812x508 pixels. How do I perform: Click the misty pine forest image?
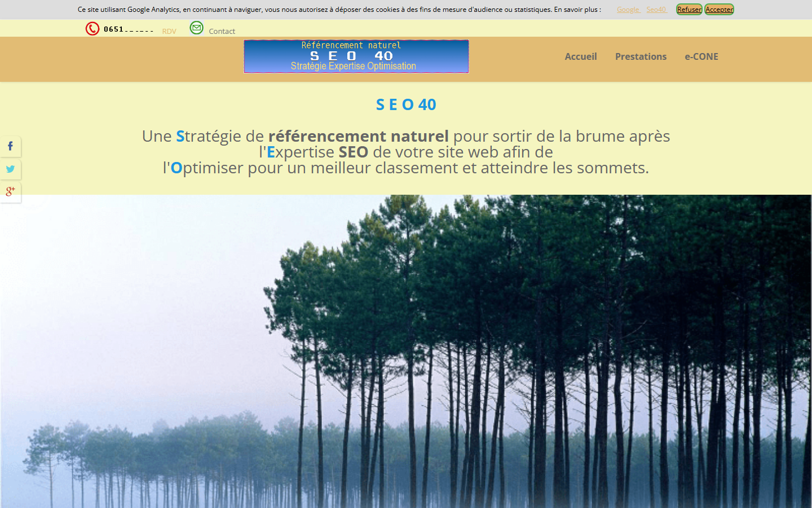pos(406,351)
